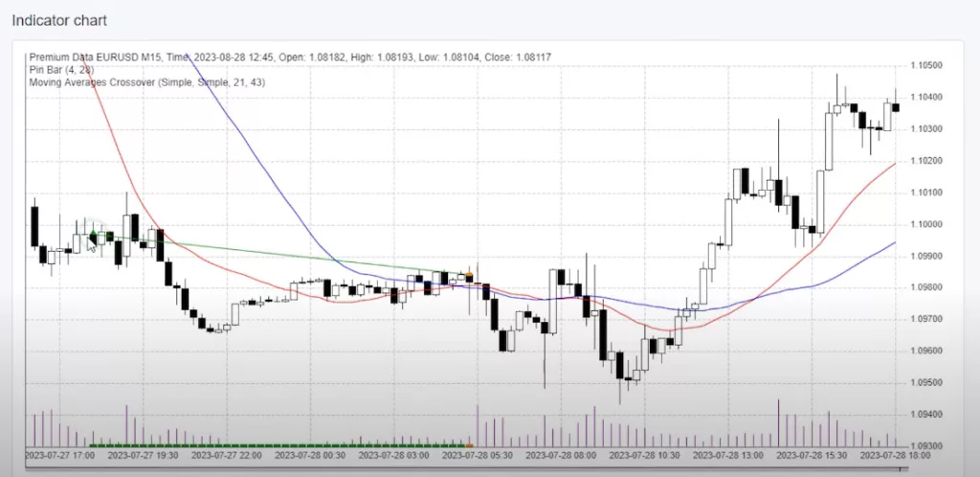Viewport: 980px width, 477px height.
Task: Click the 2023-07-27 17:00 time axis label
Action: pos(59,456)
